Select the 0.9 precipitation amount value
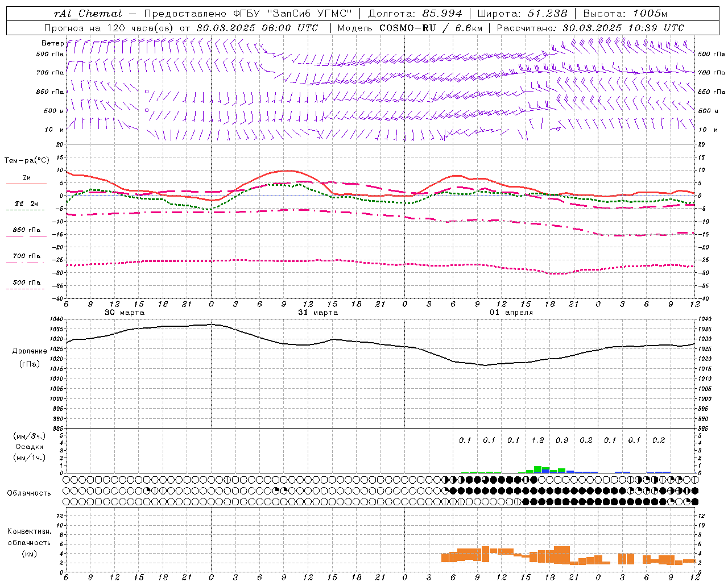 pos(562,440)
